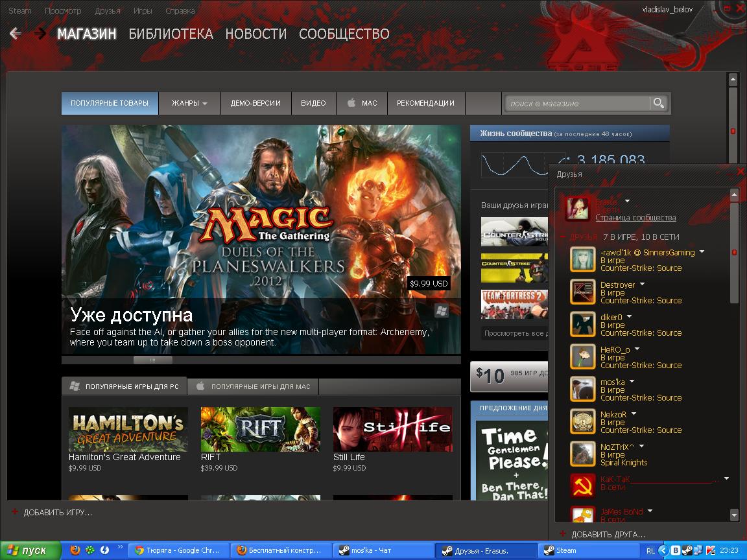The width and height of the screenshot is (747, 560).
Task: Open KaK-TaK hammer and sickle avatar
Action: (x=583, y=486)
